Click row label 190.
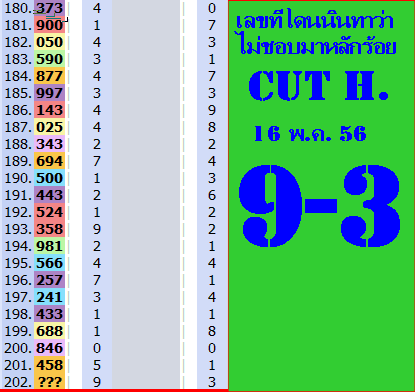Image resolution: width=415 pixels, height=392 pixels. pos(18,178)
